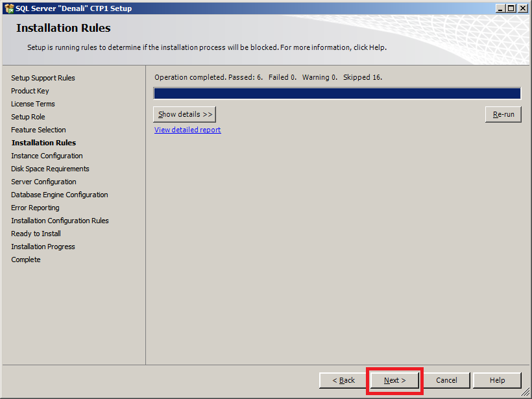Maximize the setup window
The image size is (532, 399).
511,8
